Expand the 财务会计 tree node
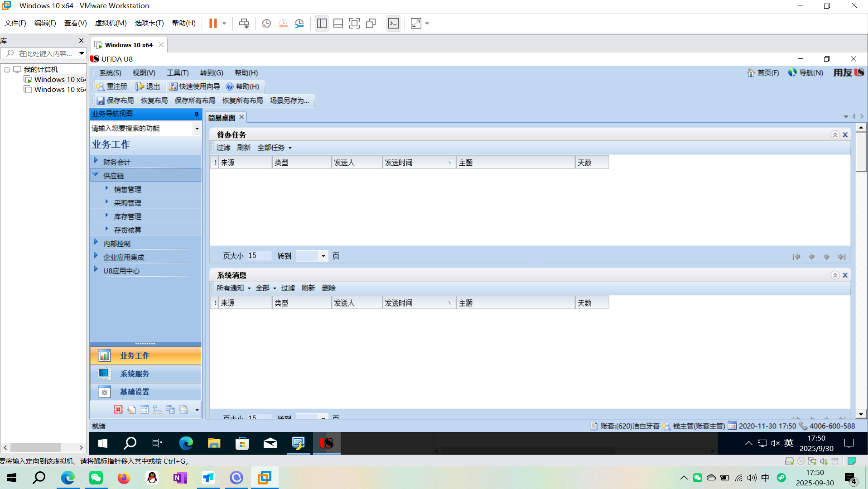The image size is (868, 489). (96, 161)
